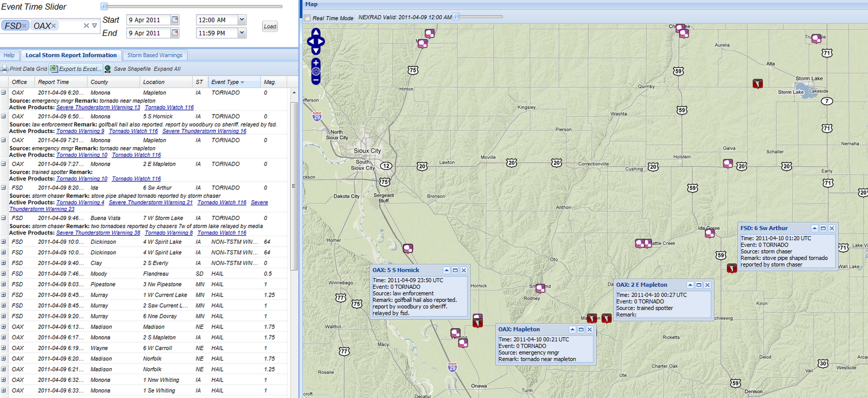Clear all selected offices
Screen dimensions: 868x398
tap(86, 26)
